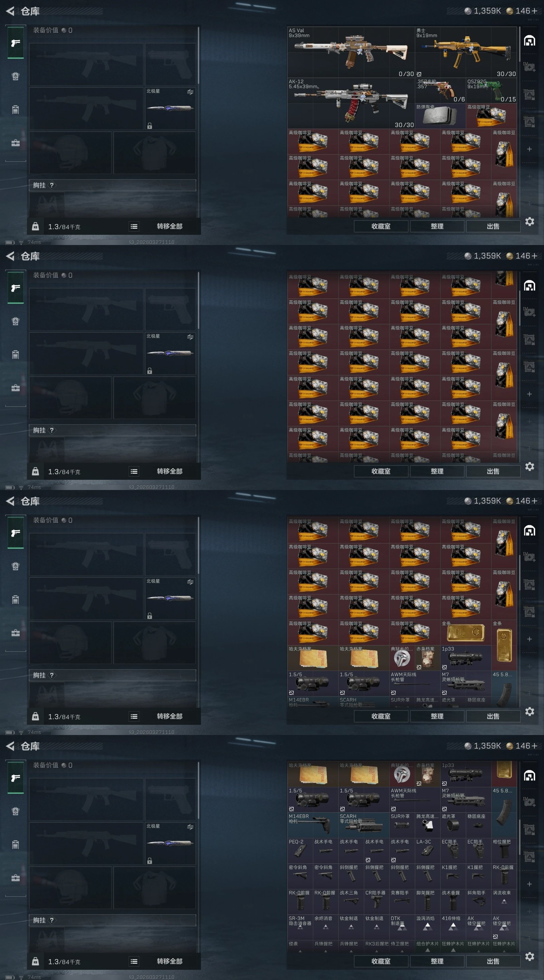This screenshot has height=980, width=544.
Task: Select the 416伸缩 stock item
Action: pos(453,928)
